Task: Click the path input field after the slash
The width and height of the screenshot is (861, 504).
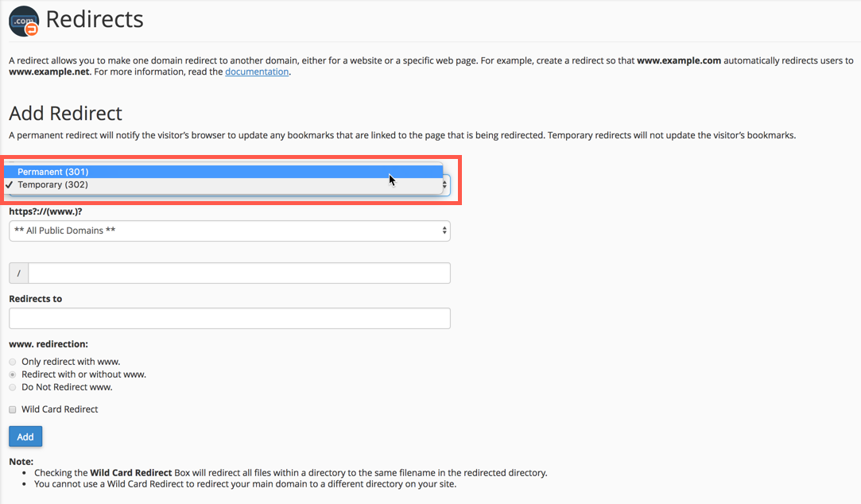Action: 239,273
